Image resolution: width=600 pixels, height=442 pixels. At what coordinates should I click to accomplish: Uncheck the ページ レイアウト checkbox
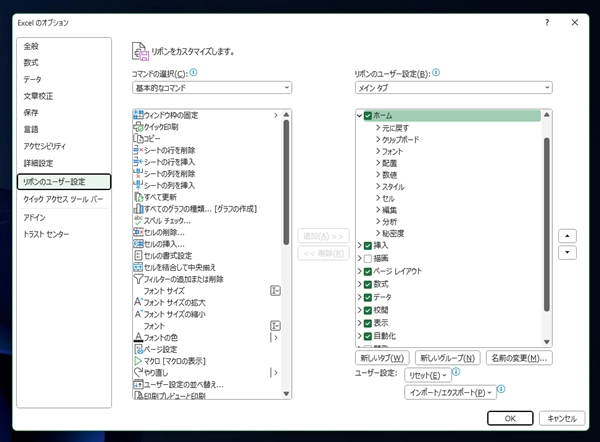(368, 272)
